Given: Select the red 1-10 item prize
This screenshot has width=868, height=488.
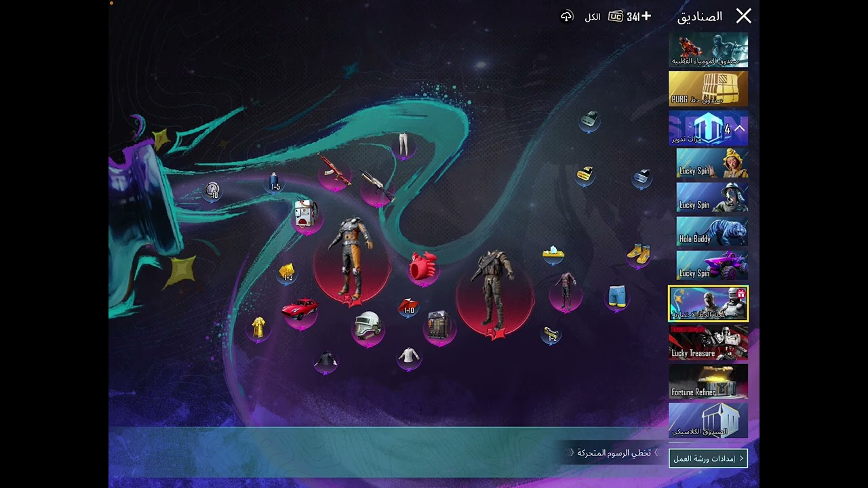Looking at the screenshot, I should pos(408,307).
